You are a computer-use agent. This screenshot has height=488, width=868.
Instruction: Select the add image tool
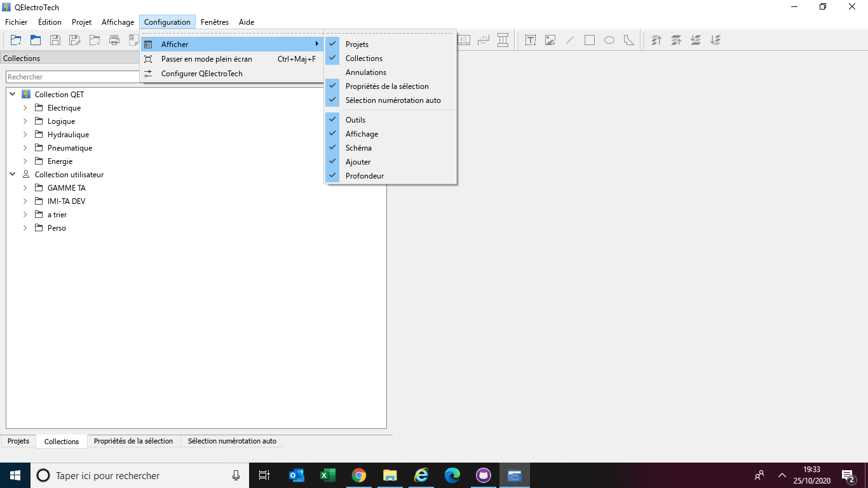pyautogui.click(x=550, y=40)
